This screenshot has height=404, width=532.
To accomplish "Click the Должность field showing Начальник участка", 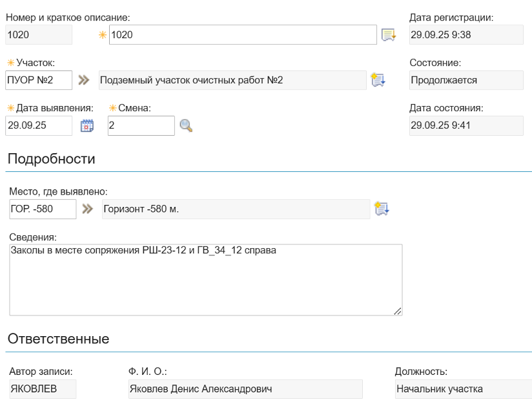I will [x=460, y=388].
